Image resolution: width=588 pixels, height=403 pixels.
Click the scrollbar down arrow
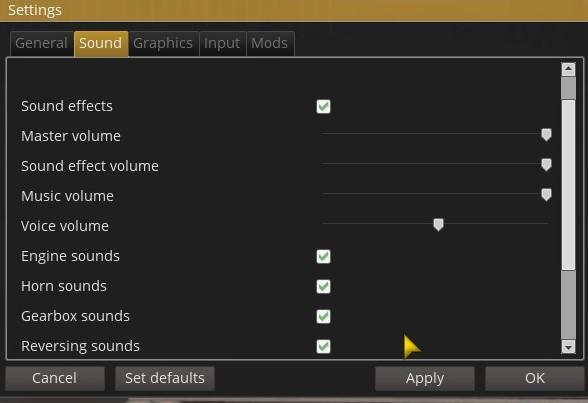coord(568,347)
